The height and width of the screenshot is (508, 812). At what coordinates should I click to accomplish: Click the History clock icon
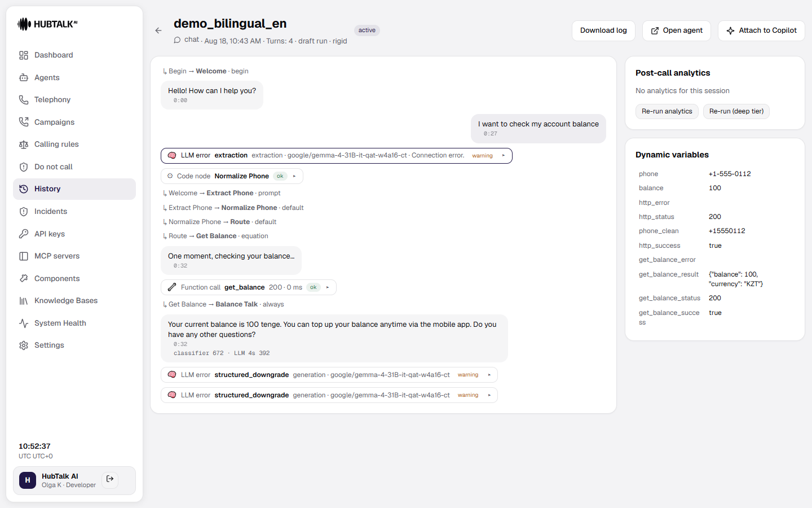tap(24, 189)
